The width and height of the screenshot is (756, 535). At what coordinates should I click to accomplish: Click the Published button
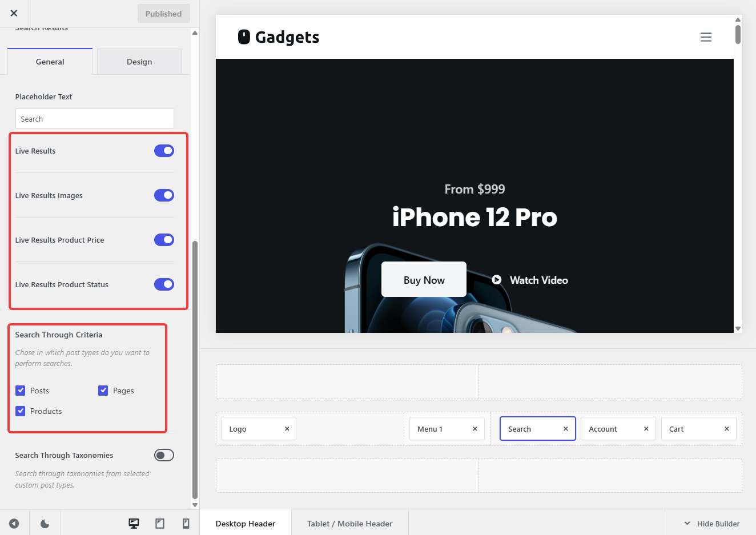(163, 14)
